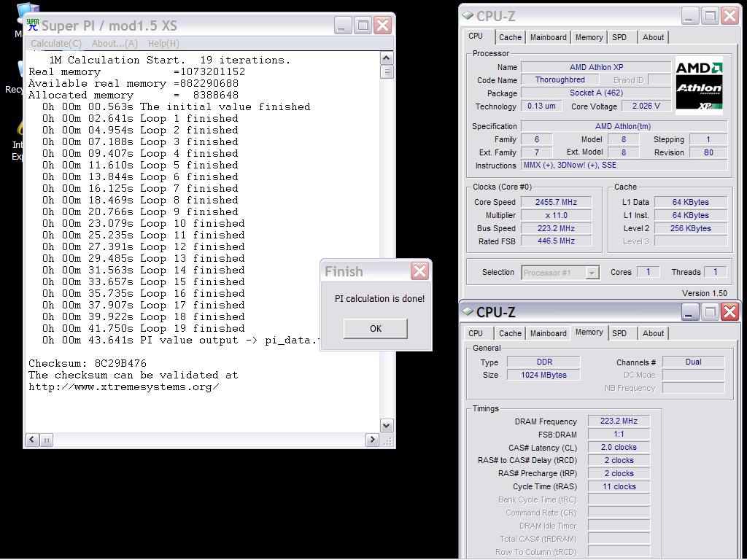
Task: Switch to Cache tab in upper CPU-Z
Action: (x=510, y=37)
